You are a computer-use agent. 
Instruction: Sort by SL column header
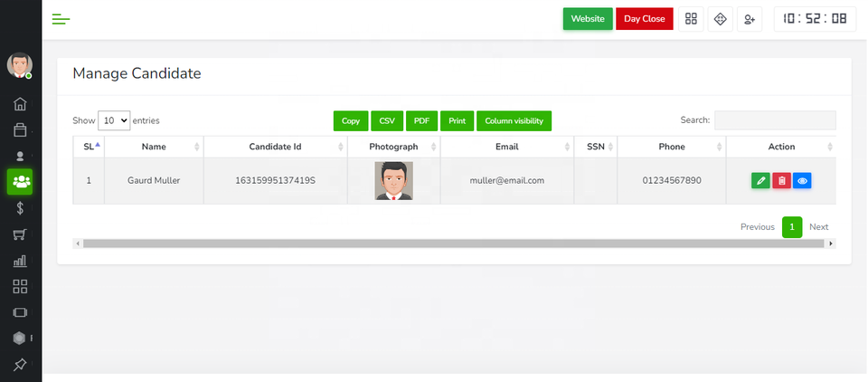click(89, 147)
